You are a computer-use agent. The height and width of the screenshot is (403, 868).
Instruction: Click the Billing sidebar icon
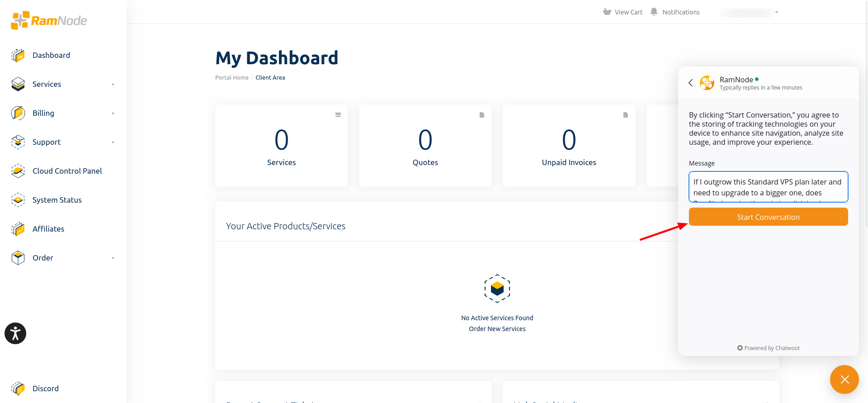click(18, 113)
